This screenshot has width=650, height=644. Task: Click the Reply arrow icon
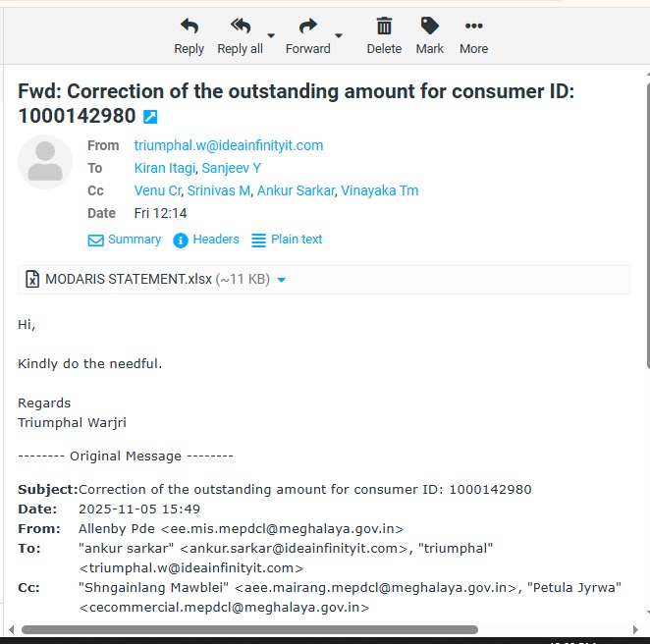[189, 27]
